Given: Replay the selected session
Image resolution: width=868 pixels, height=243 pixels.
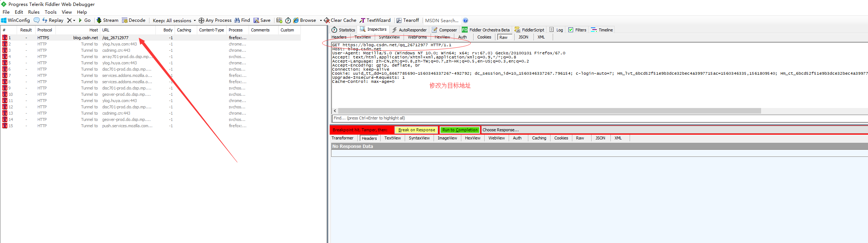Looking at the screenshot, I should tap(53, 20).
